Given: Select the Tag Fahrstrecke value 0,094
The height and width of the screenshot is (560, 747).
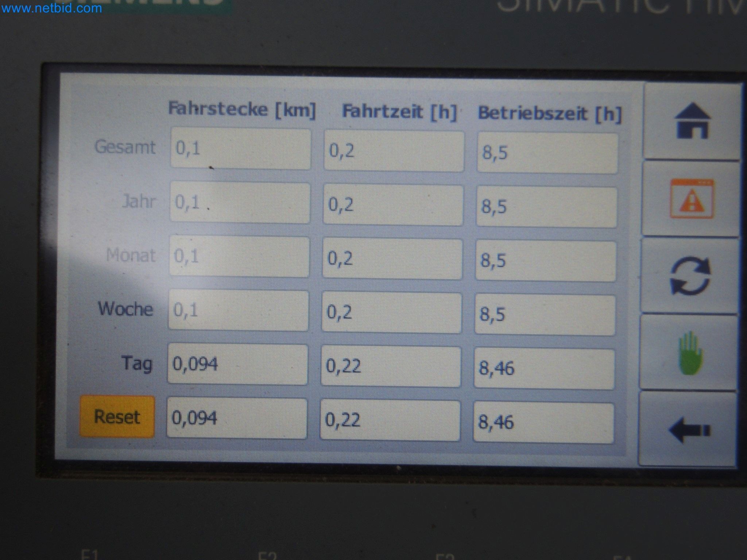Looking at the screenshot, I should [x=237, y=366].
